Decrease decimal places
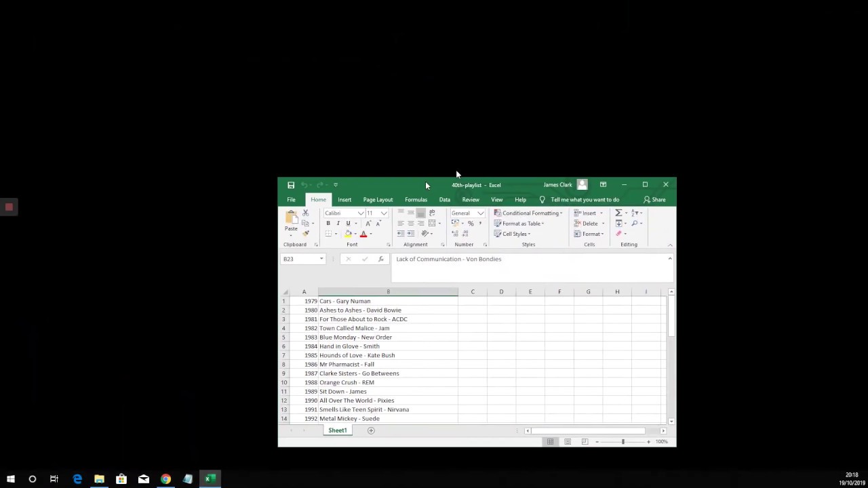 pos(465,233)
